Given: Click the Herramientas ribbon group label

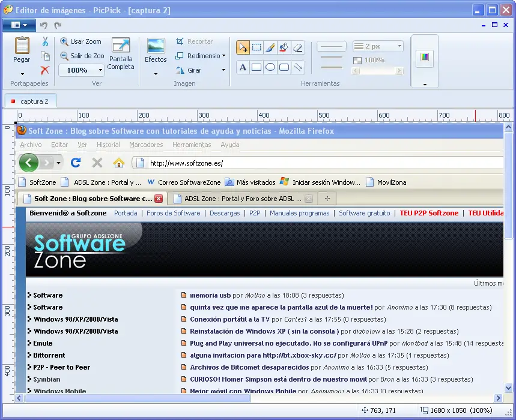Looking at the screenshot, I should (x=320, y=83).
